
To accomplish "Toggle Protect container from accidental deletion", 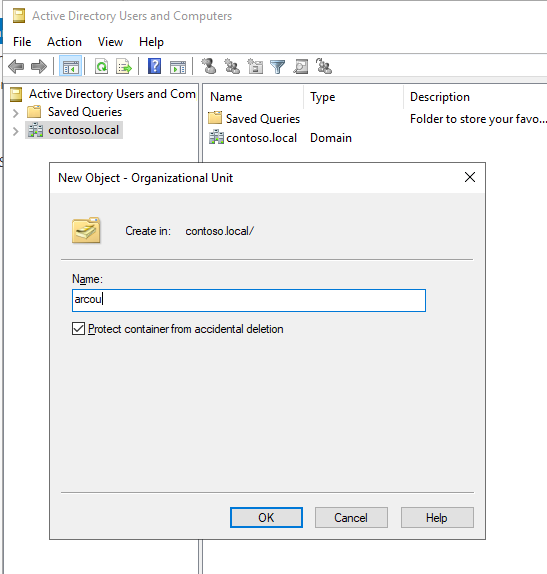I will [x=78, y=328].
